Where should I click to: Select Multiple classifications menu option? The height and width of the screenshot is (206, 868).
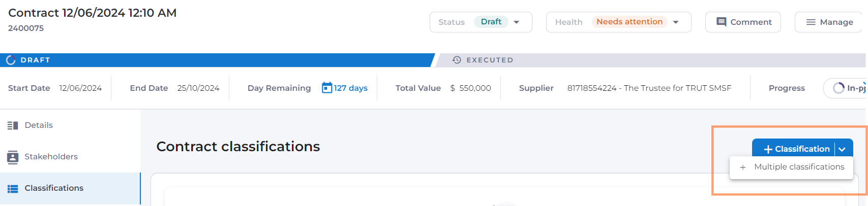click(799, 167)
